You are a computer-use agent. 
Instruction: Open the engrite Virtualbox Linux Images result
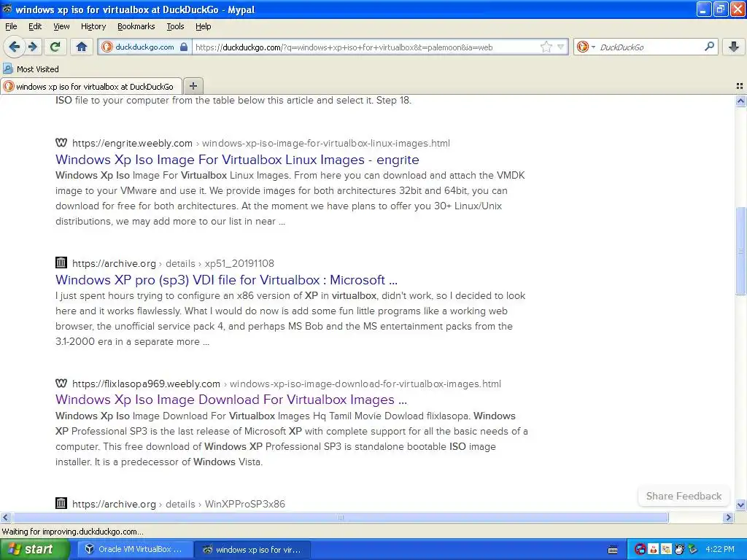(x=237, y=160)
